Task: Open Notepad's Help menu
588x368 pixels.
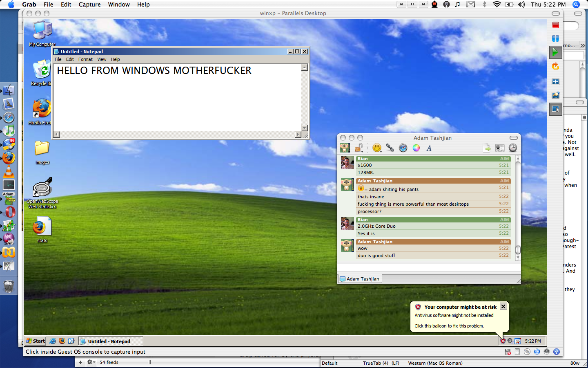Action: pos(116,59)
